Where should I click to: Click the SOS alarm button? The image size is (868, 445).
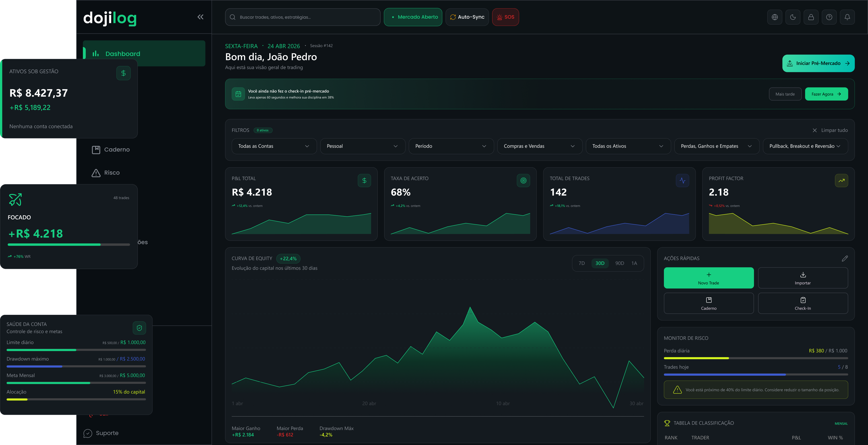pos(505,17)
